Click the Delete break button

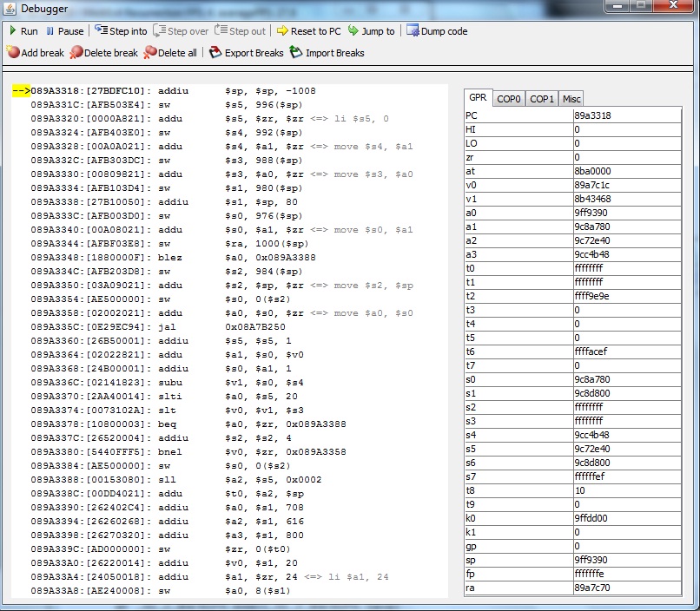pyautogui.click(x=103, y=53)
